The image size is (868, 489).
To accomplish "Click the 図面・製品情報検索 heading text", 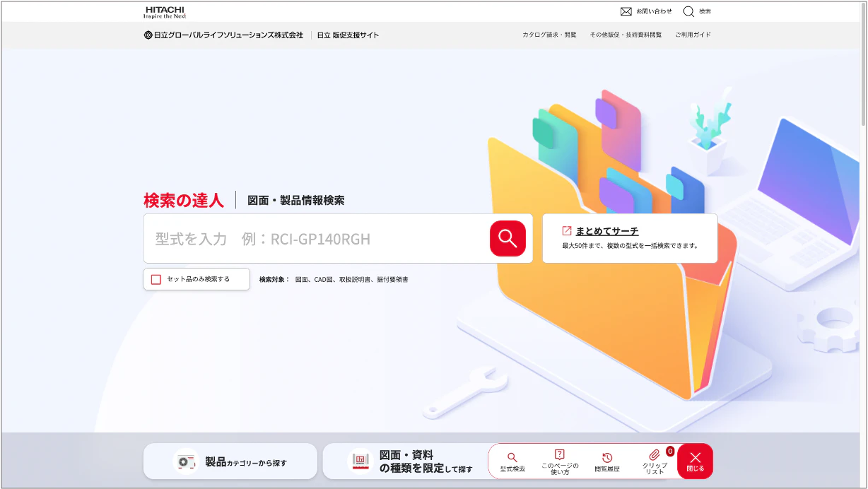I will coord(296,201).
